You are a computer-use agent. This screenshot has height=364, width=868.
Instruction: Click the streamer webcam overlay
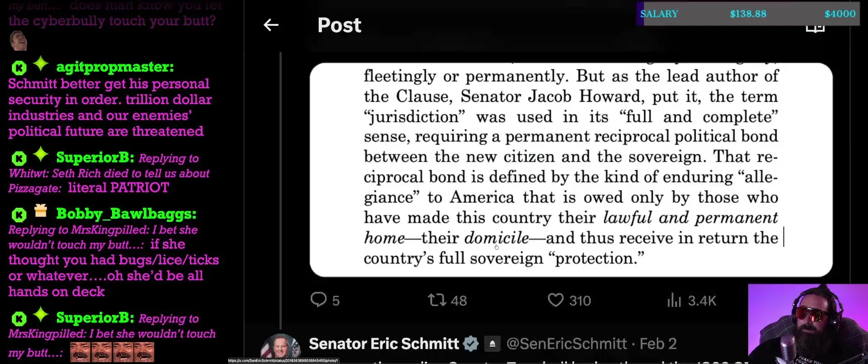[807, 324]
